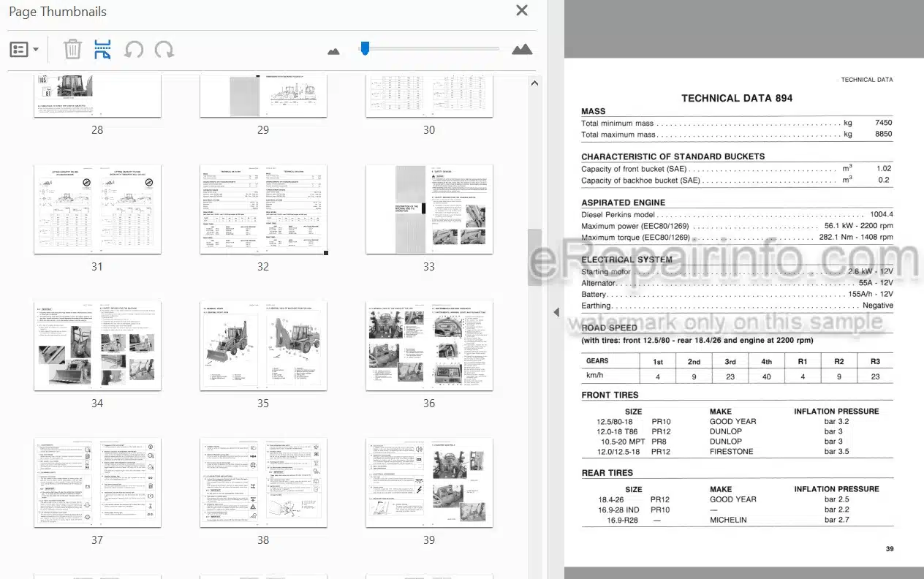This screenshot has width=924, height=579.
Task: Click the print pages icon
Action: pyautogui.click(x=103, y=50)
